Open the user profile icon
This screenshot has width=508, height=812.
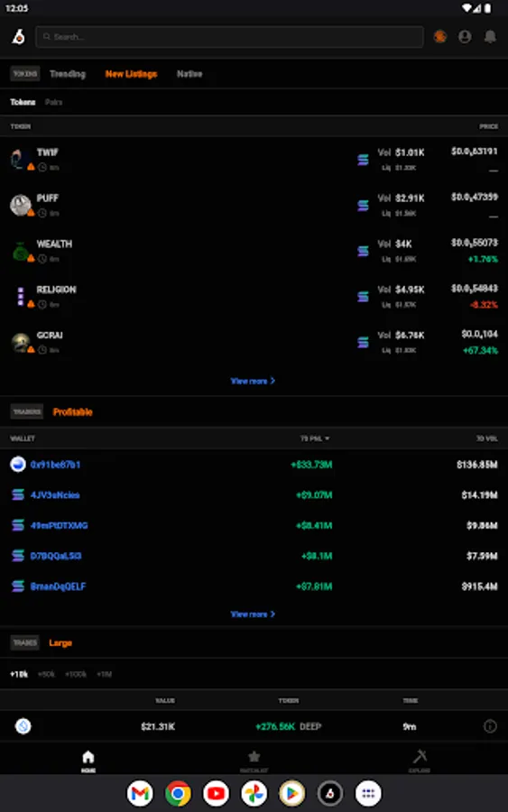tap(465, 37)
